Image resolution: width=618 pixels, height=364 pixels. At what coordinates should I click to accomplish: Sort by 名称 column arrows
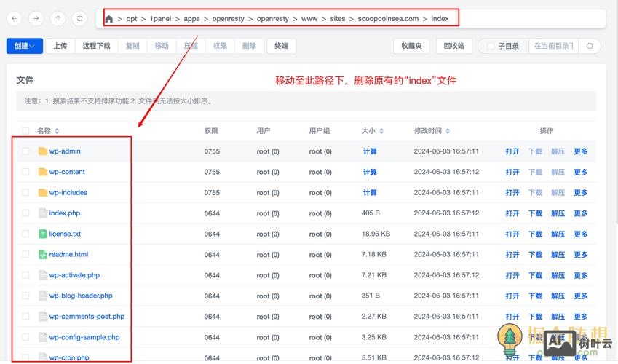[x=57, y=131]
